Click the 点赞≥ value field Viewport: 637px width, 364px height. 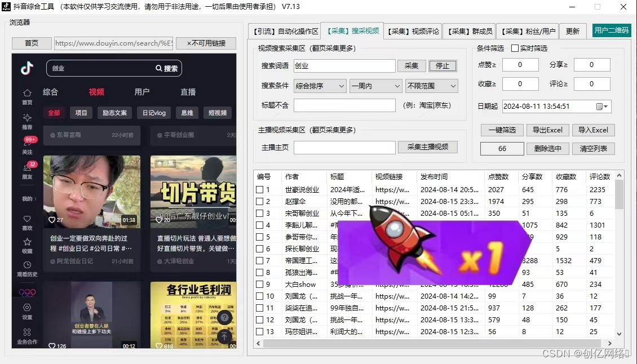(x=520, y=65)
